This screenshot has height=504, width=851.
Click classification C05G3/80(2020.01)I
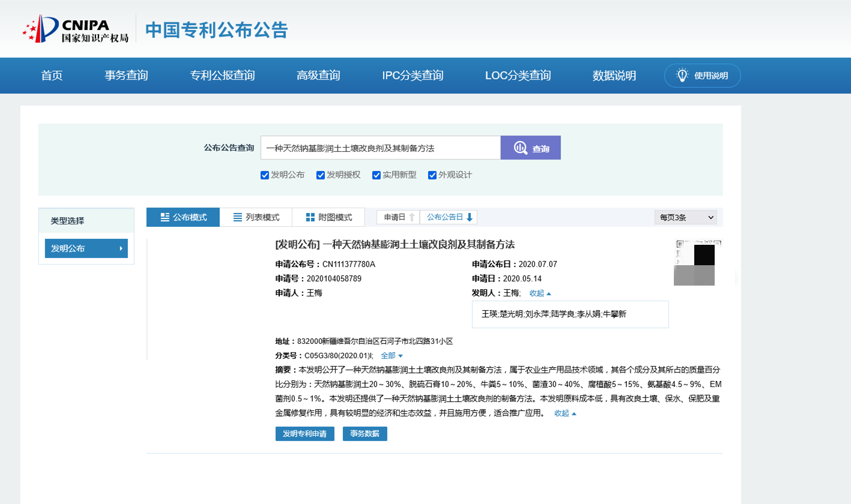(339, 356)
